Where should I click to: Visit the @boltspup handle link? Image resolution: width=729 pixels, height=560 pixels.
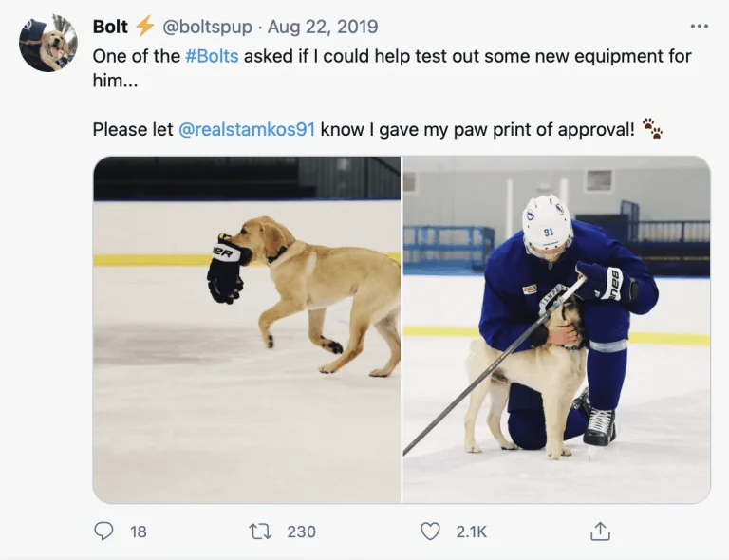click(x=210, y=27)
